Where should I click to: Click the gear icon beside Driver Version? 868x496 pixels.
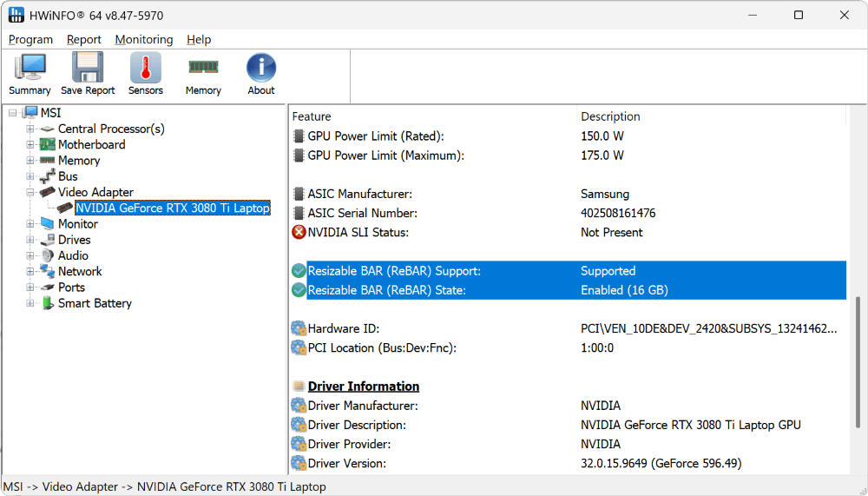pyautogui.click(x=299, y=463)
